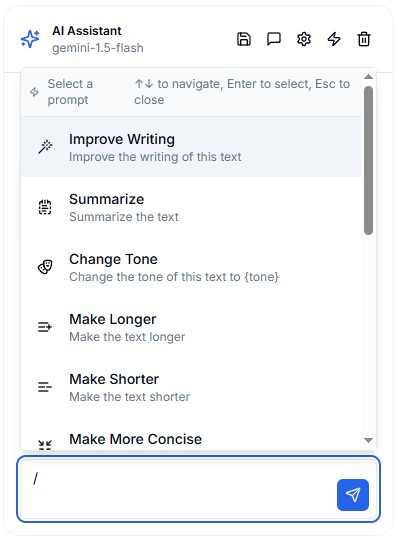Select the Improve Writing prompt
This screenshot has width=398, height=540.
(x=191, y=147)
